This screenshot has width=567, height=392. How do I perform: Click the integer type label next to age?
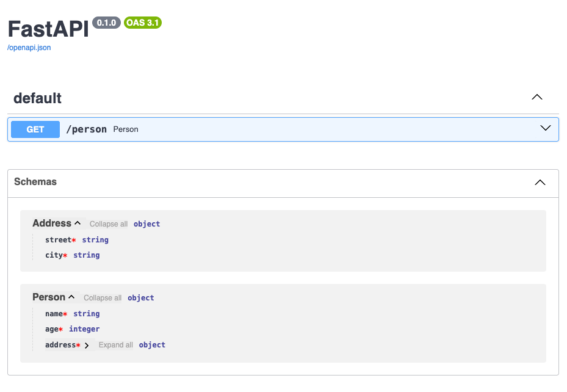(x=84, y=328)
